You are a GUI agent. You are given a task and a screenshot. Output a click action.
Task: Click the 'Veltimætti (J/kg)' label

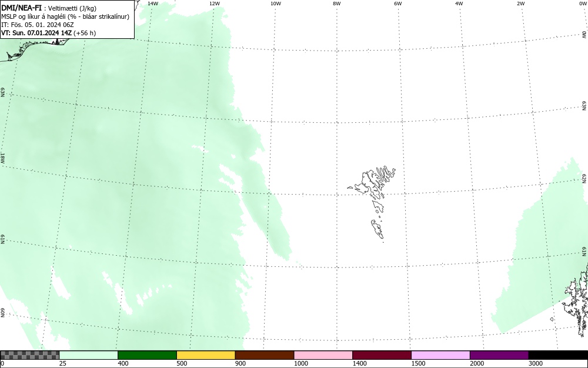pos(72,8)
